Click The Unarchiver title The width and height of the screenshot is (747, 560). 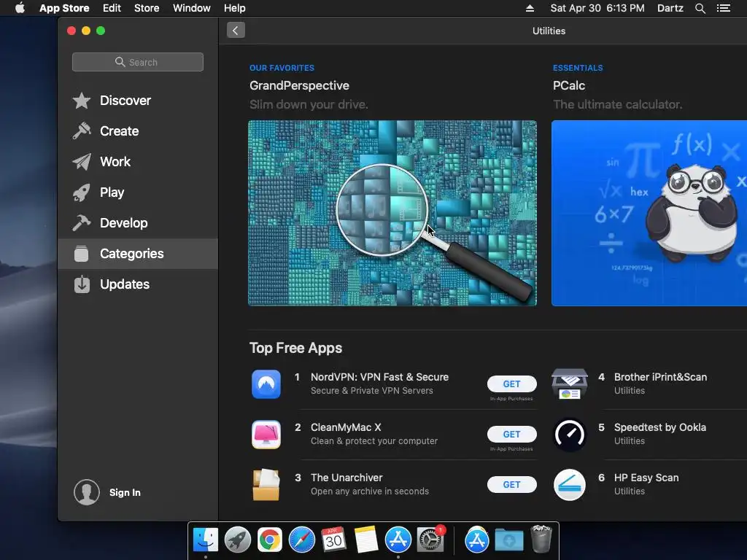(x=347, y=478)
